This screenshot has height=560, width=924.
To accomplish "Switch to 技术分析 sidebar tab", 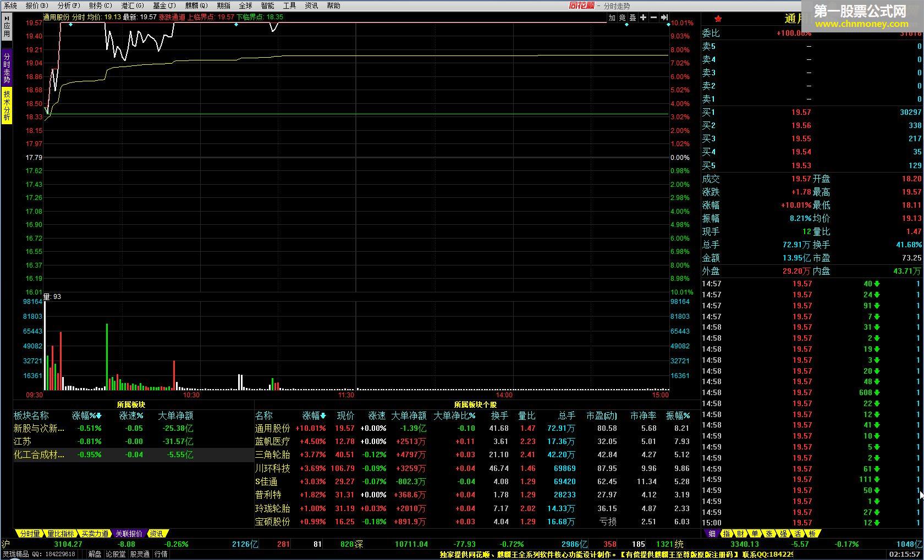I will click(7, 106).
